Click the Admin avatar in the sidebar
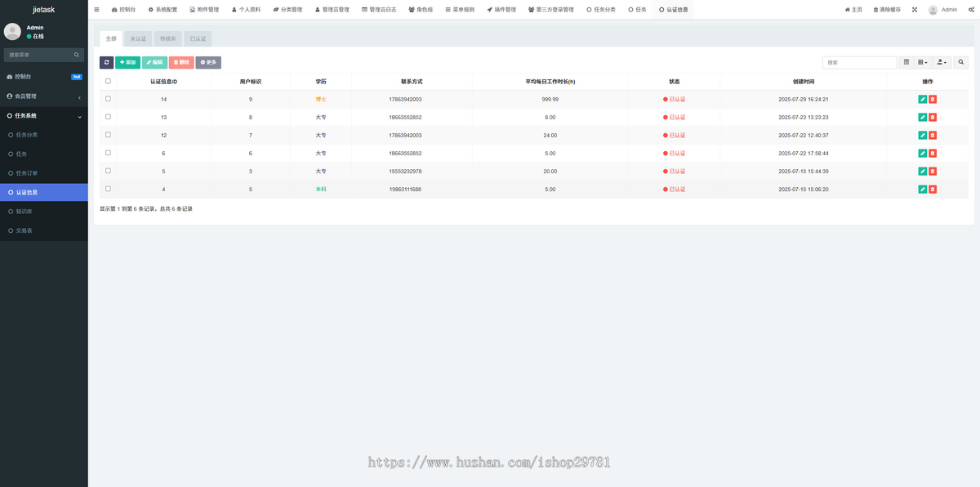 [12, 31]
